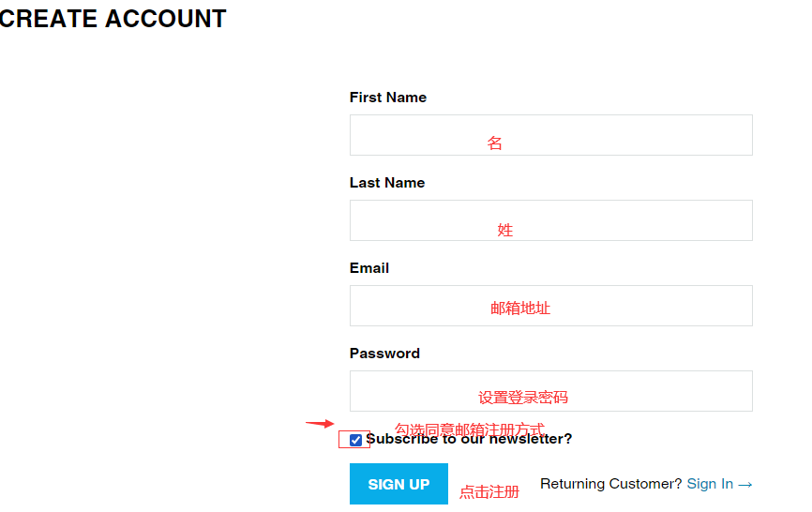The height and width of the screenshot is (512, 812).
Task: Click the First Name input field
Action: pos(550,135)
